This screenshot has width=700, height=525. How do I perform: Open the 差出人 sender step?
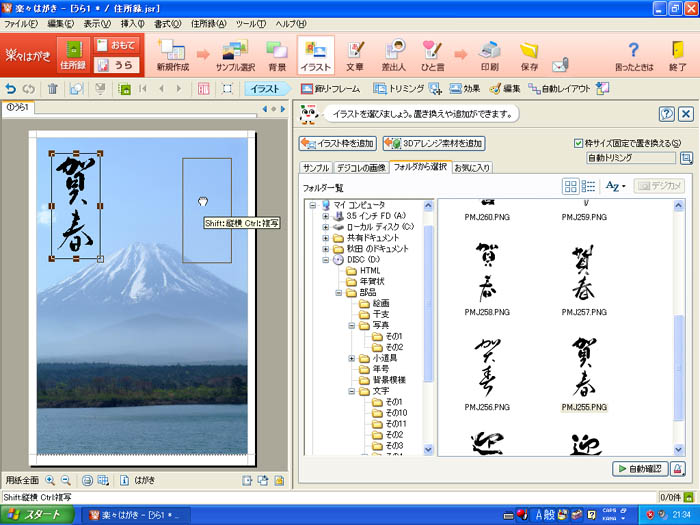click(x=395, y=55)
